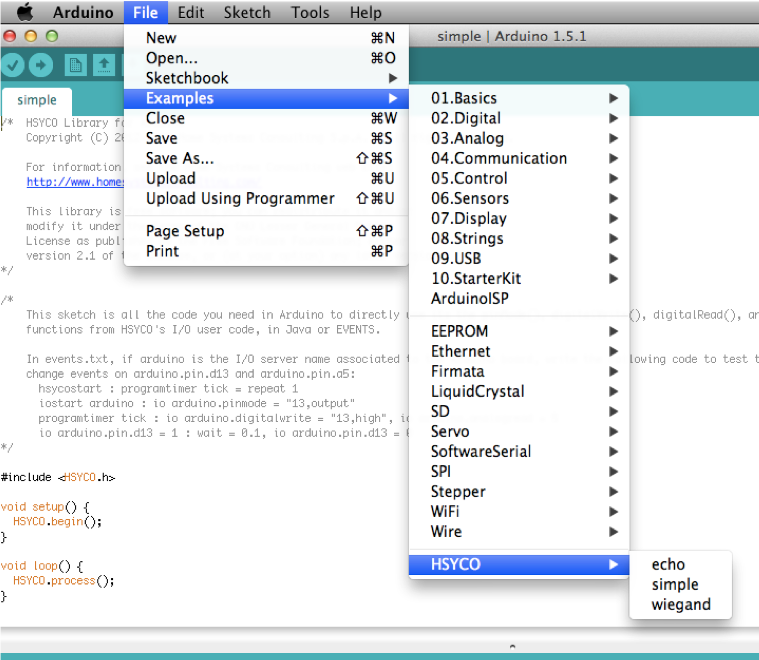759x660 pixels.
Task: Select the highlighted Examples menu entry
Action: tap(266, 98)
